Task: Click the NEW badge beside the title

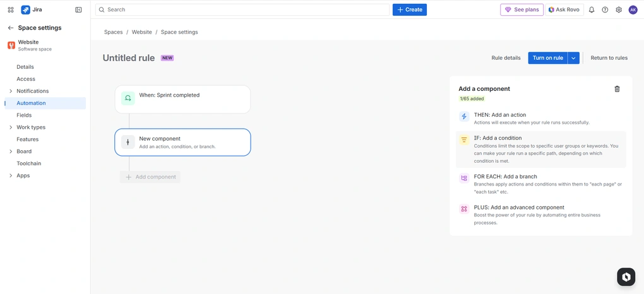Action: pyautogui.click(x=167, y=58)
